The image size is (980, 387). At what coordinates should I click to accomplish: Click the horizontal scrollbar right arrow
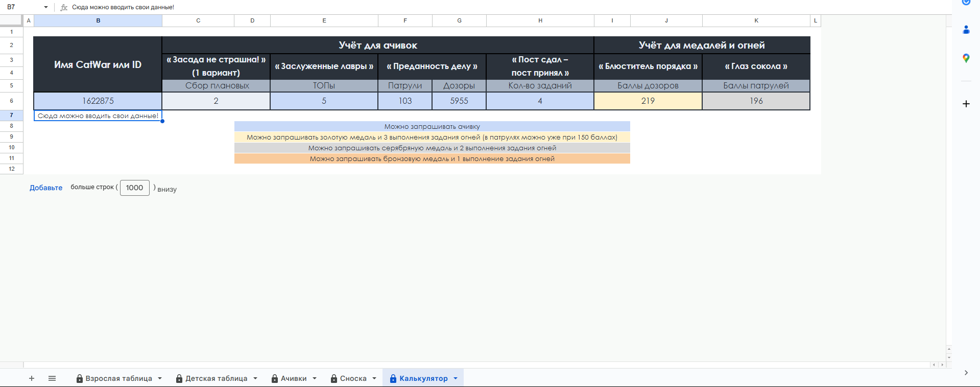pyautogui.click(x=942, y=365)
